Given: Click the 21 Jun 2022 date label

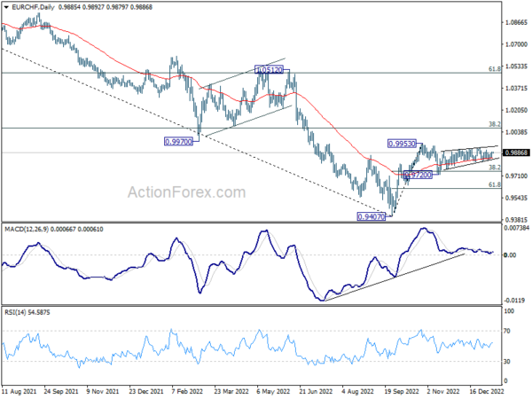Looking at the screenshot, I should point(316,391).
